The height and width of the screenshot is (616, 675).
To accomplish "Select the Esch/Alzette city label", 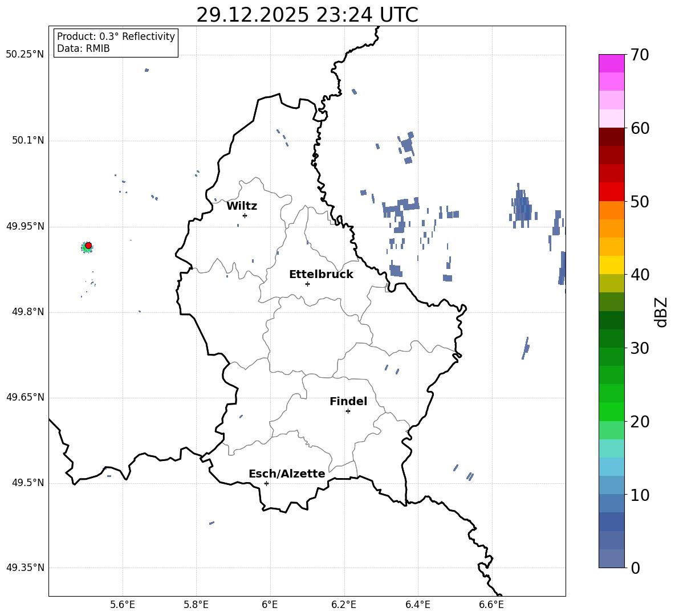I will click(x=287, y=474).
